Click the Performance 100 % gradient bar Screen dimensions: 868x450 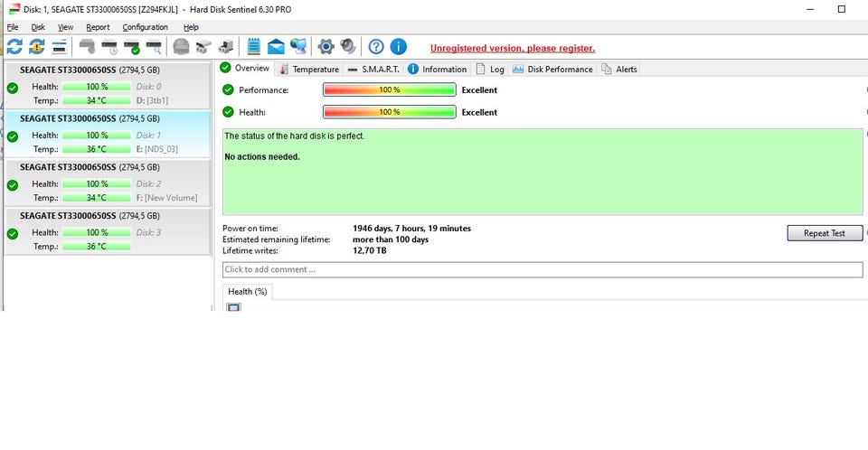coord(390,89)
